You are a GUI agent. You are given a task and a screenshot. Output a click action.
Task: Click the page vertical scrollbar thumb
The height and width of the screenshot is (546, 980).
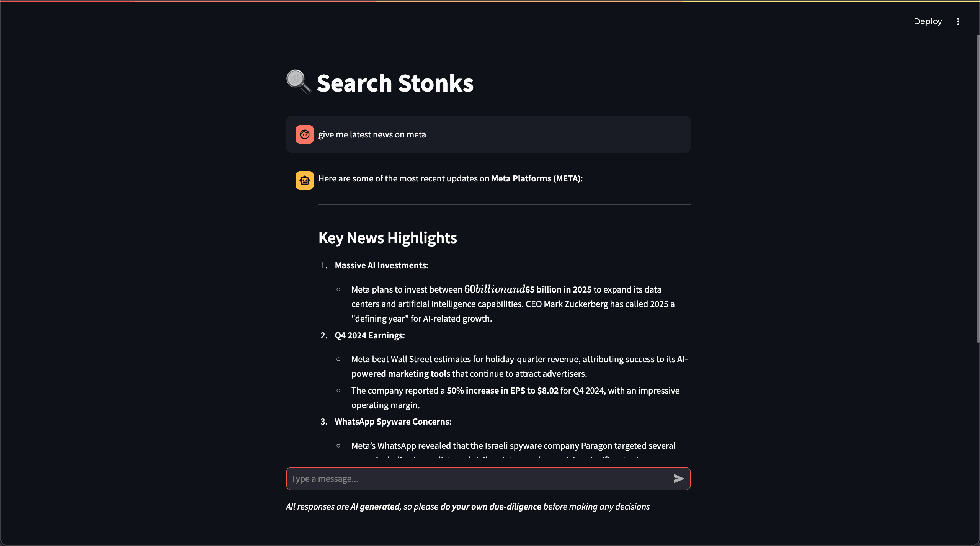(x=977, y=188)
